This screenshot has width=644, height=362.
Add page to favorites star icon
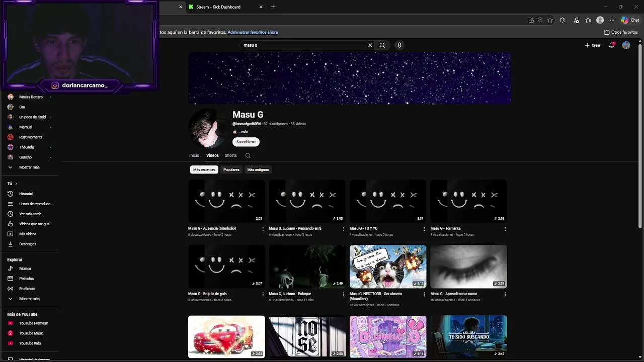click(x=550, y=20)
